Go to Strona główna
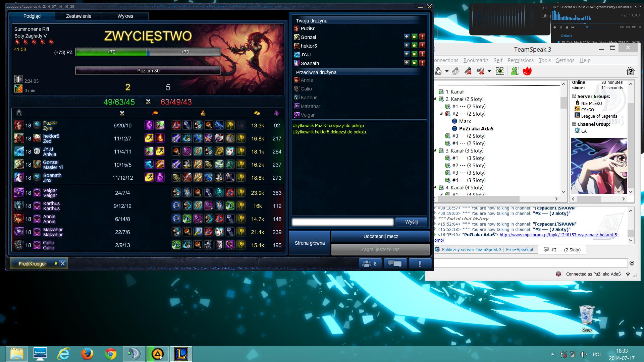Image resolution: width=644 pixels, height=362 pixels. pos(310,243)
